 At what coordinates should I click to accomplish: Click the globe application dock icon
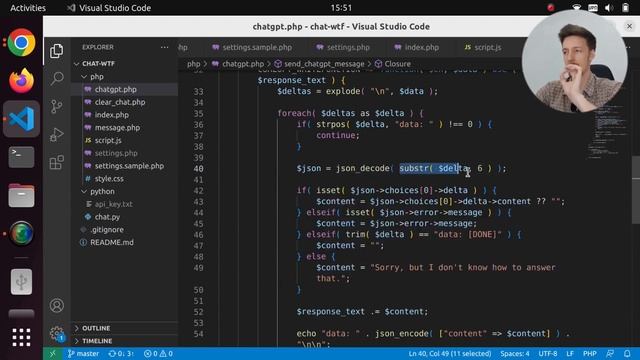point(21,233)
